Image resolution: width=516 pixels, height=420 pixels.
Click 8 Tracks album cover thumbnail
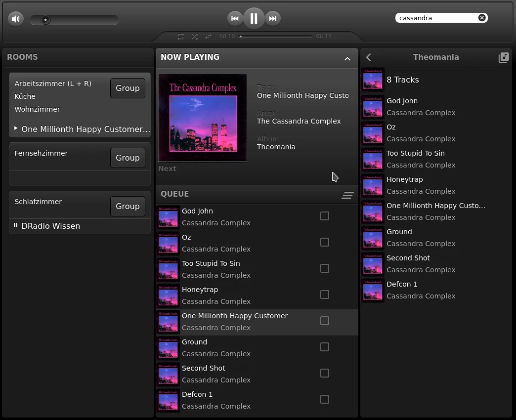coord(373,80)
